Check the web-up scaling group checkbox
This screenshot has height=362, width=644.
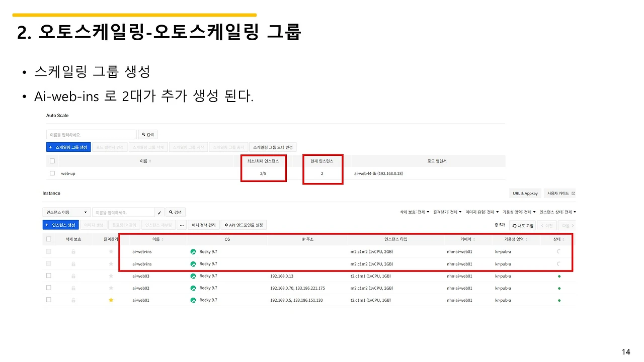click(x=52, y=173)
